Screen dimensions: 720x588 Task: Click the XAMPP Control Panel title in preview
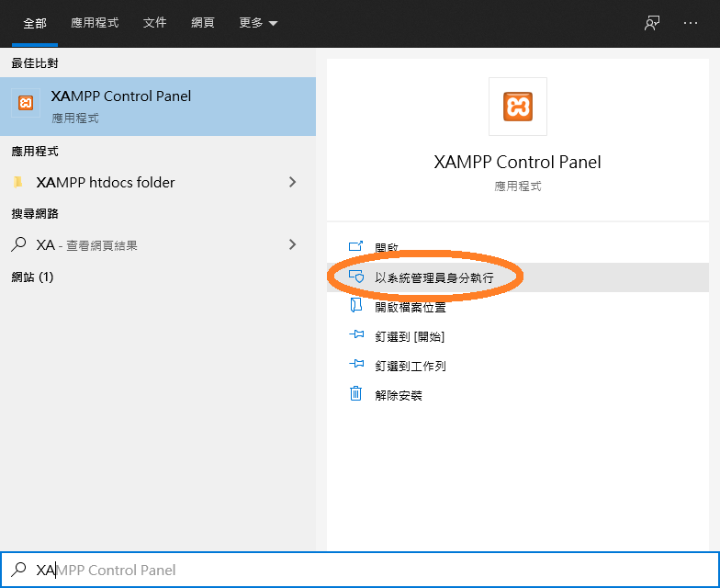518,162
